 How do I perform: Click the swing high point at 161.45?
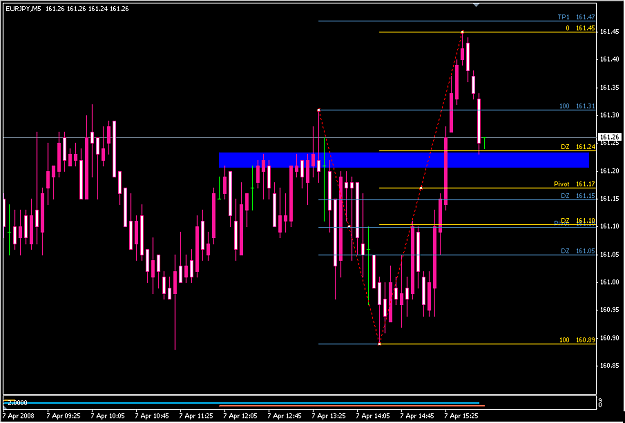(462, 32)
